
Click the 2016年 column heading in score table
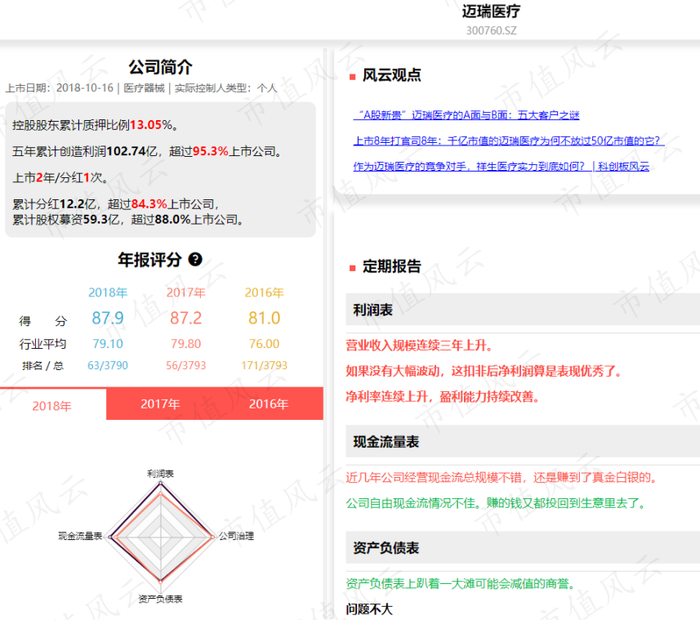(x=264, y=292)
